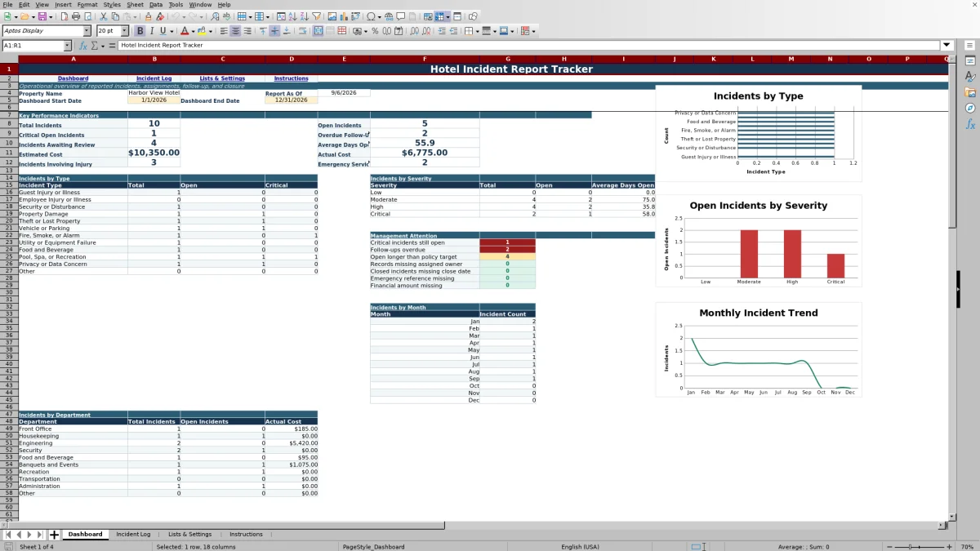Click the Insert Special Character omega icon
This screenshot has width=980, height=551.
[x=371, y=16]
